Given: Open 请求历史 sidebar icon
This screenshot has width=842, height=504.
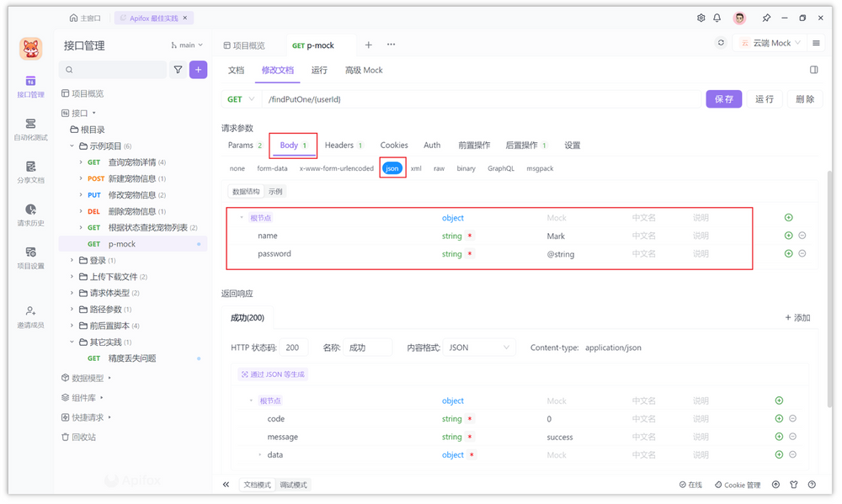Looking at the screenshot, I should coord(31,215).
